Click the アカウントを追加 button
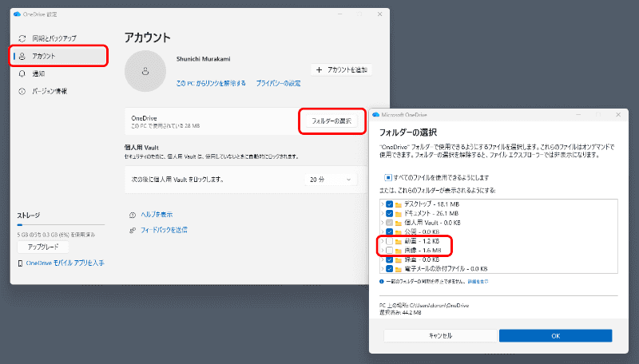 (342, 70)
